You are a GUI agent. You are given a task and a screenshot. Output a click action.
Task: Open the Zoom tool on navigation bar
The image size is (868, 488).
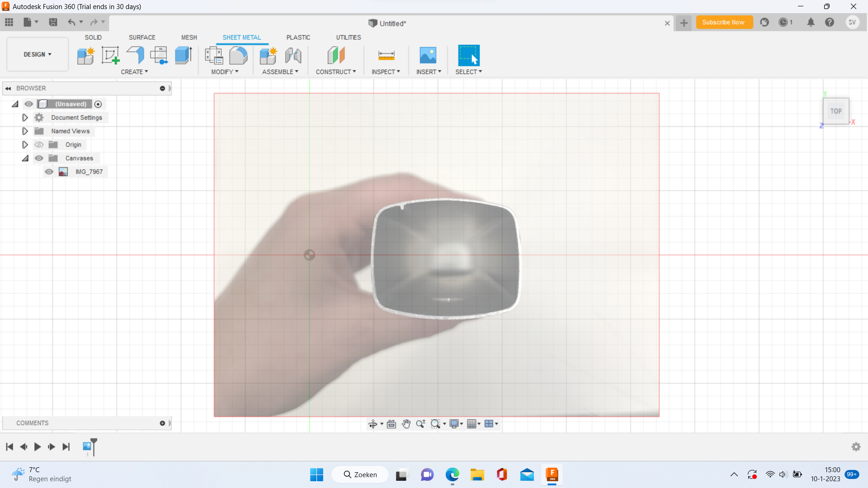420,424
